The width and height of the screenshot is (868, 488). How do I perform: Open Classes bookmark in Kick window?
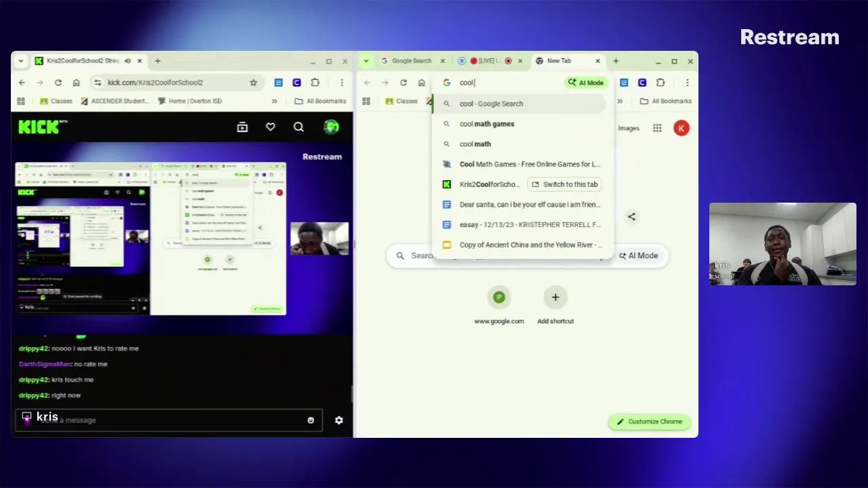[56, 101]
